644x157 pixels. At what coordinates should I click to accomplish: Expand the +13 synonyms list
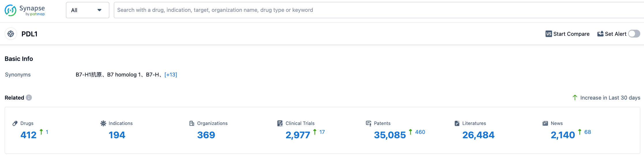(x=171, y=75)
